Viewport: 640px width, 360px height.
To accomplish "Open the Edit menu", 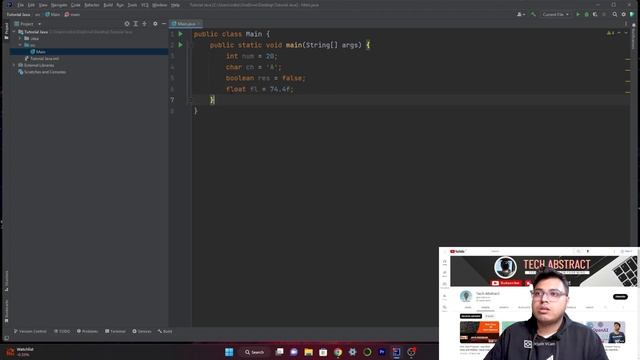I will 31,5.
